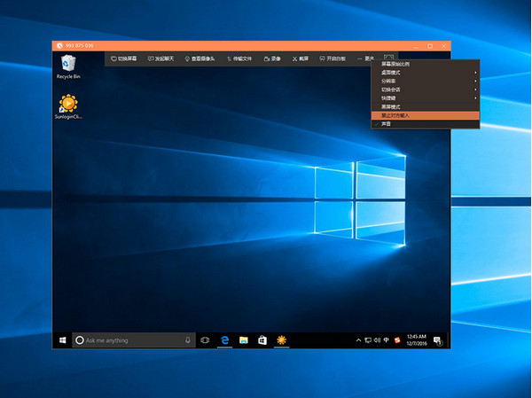The image size is (532, 398).
Task: Click 查看摄像头 view camera toolbar item
Action: point(199,59)
